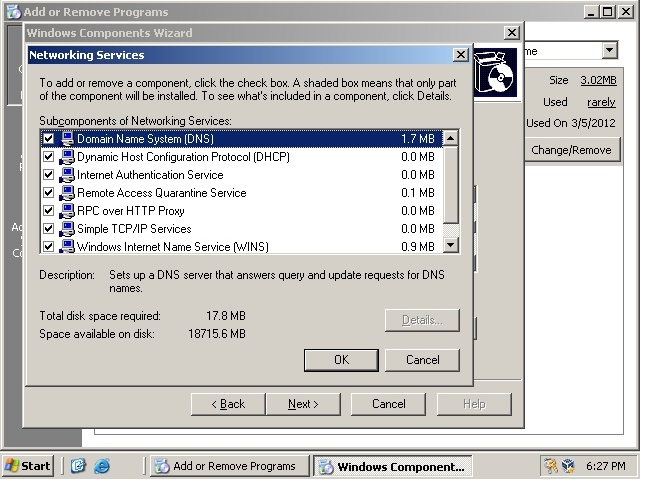Click the RPC over HTTP Proxy icon

67,211
